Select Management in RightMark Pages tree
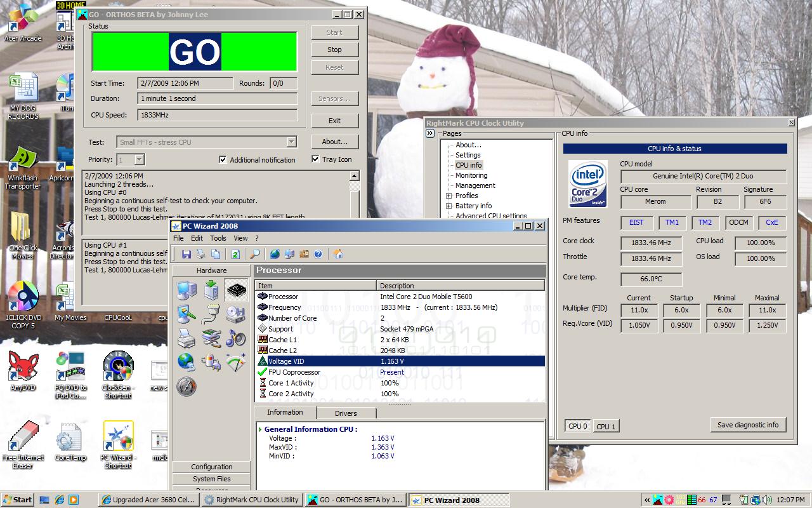 (475, 185)
